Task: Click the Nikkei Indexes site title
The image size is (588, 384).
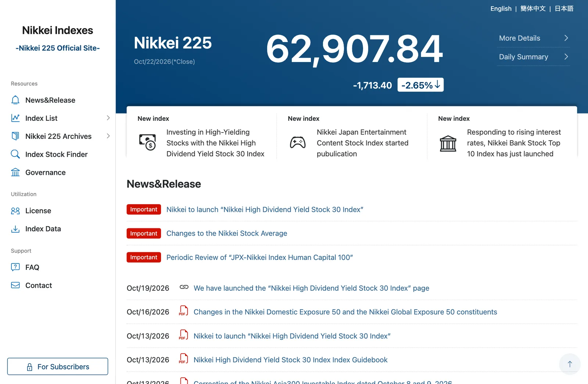Action: pyautogui.click(x=58, y=30)
